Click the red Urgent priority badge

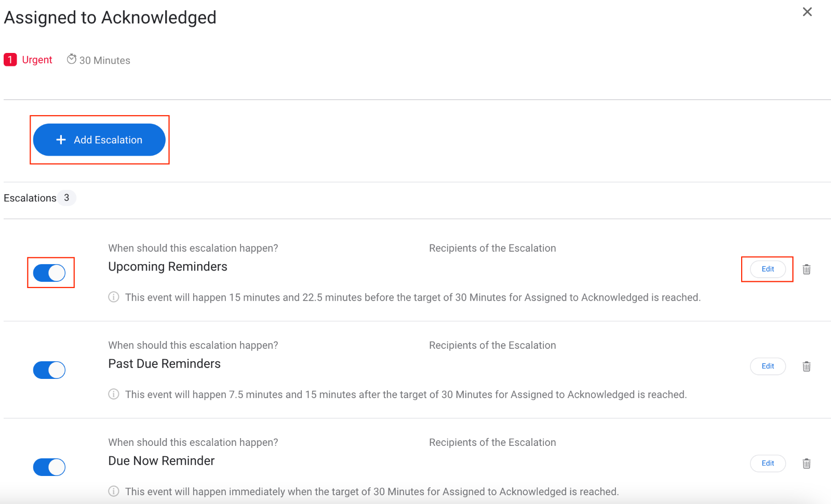10,60
